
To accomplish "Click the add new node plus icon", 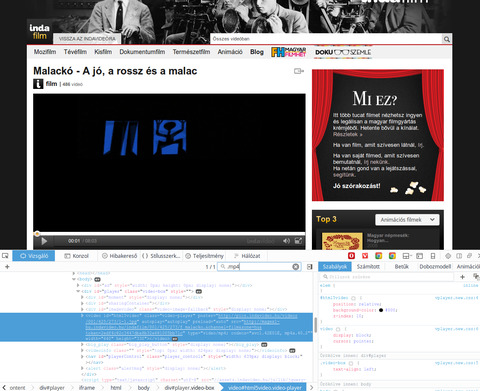I will (7, 267).
